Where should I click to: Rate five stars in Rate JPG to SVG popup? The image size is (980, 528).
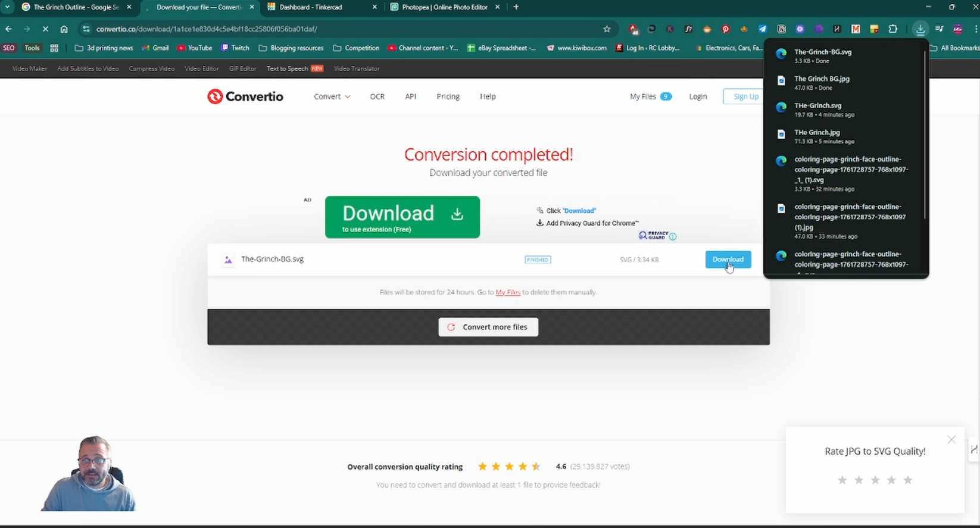point(908,480)
